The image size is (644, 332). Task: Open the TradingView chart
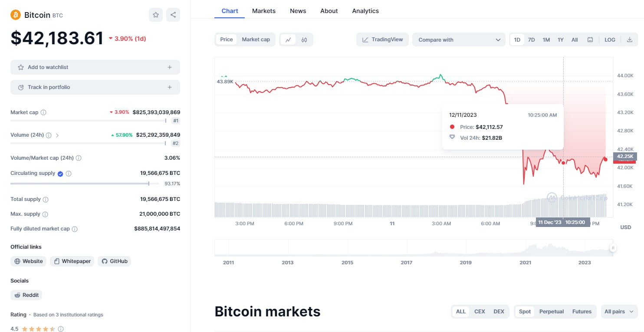point(382,39)
